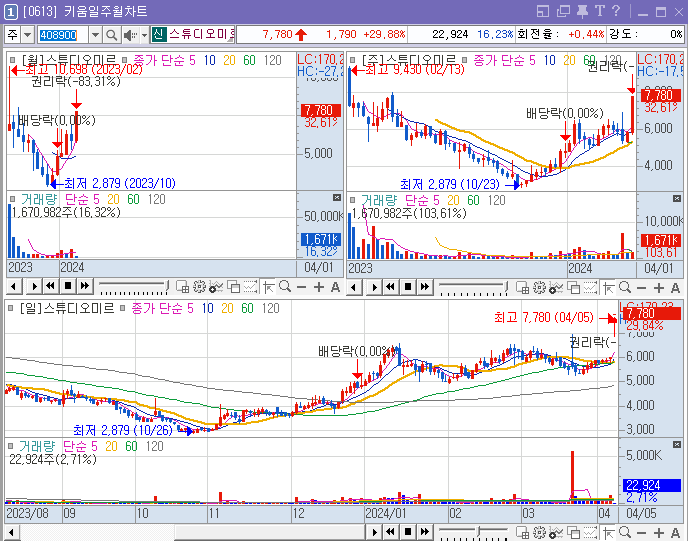
Task: Rewind the daily chart playback
Action: pyautogui.click(x=391, y=532)
